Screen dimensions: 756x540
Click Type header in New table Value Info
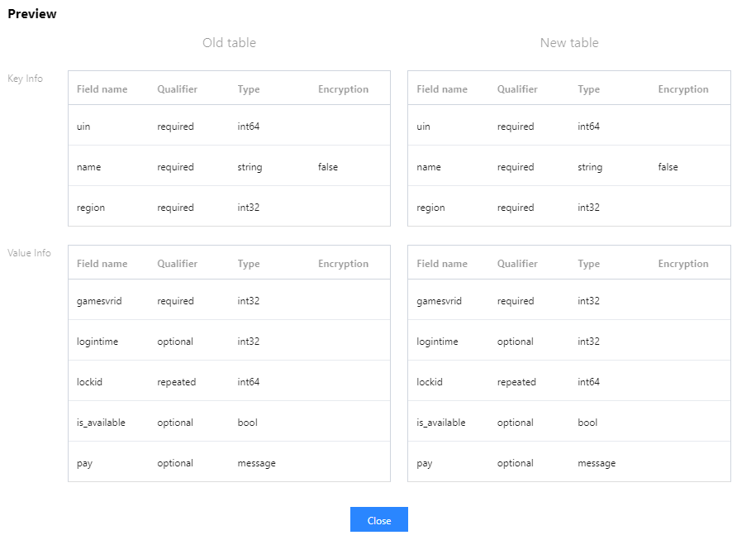[588, 264]
